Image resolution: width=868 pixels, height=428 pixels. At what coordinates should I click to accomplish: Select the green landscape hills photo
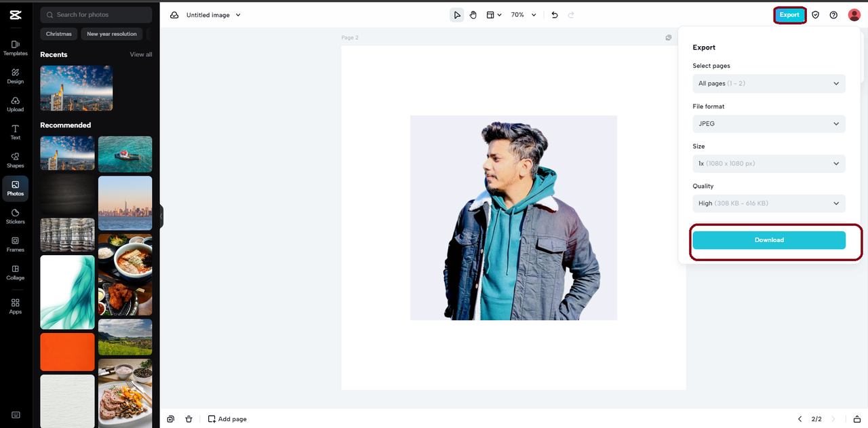[125, 337]
